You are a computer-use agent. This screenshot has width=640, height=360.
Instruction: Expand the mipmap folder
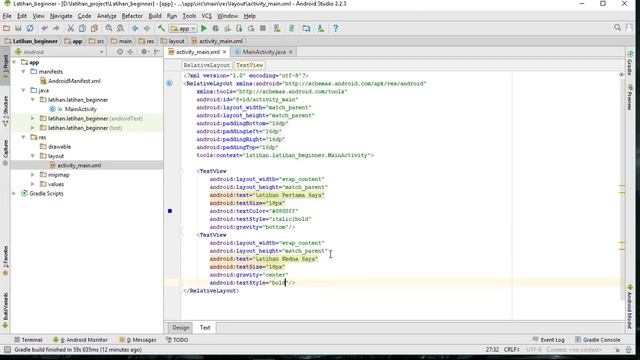[33, 175]
